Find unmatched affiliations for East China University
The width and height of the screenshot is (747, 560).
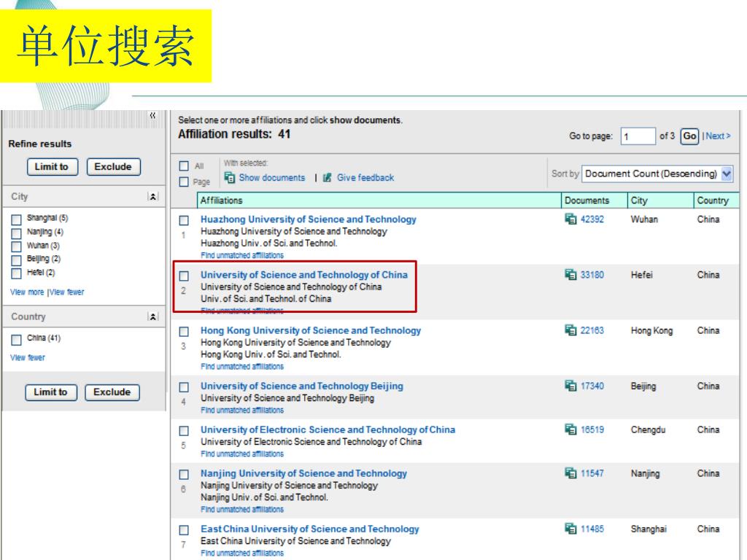242,553
